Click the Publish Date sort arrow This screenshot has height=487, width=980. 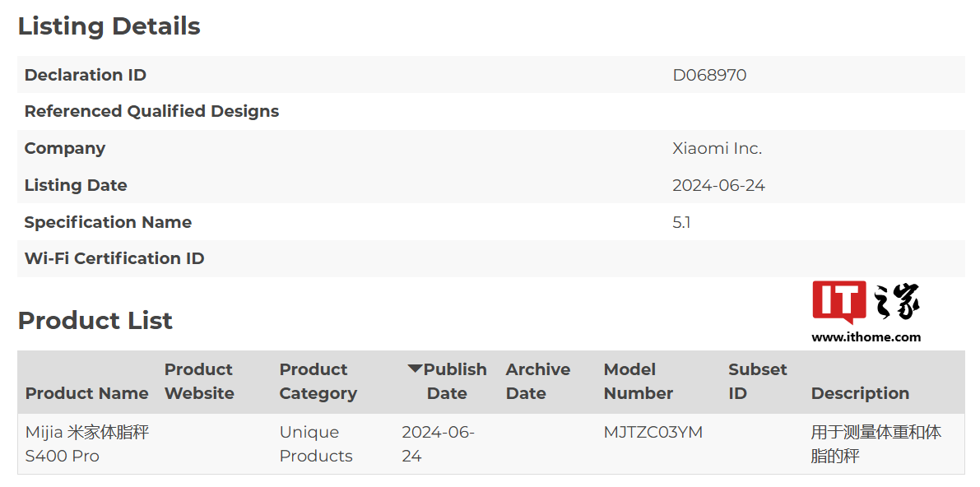(x=415, y=369)
